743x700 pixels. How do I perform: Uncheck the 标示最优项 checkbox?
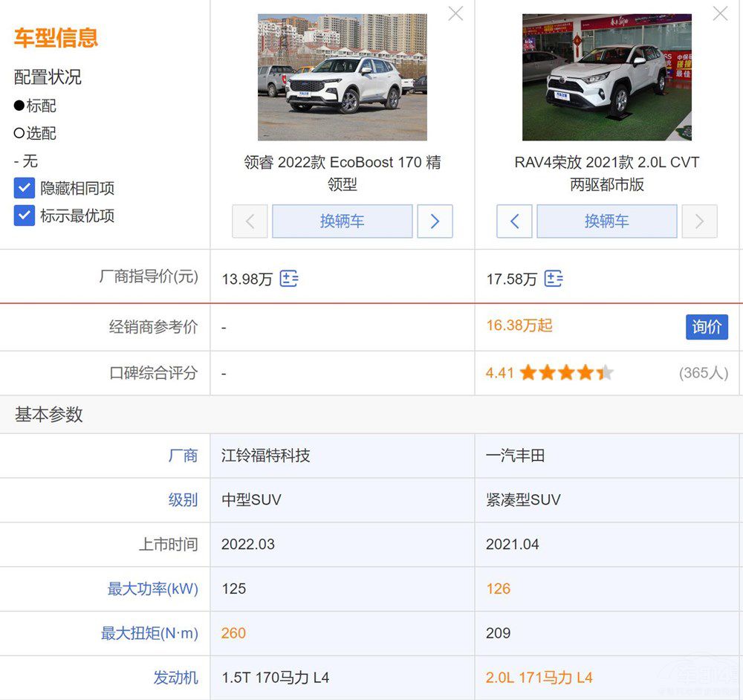[25, 216]
